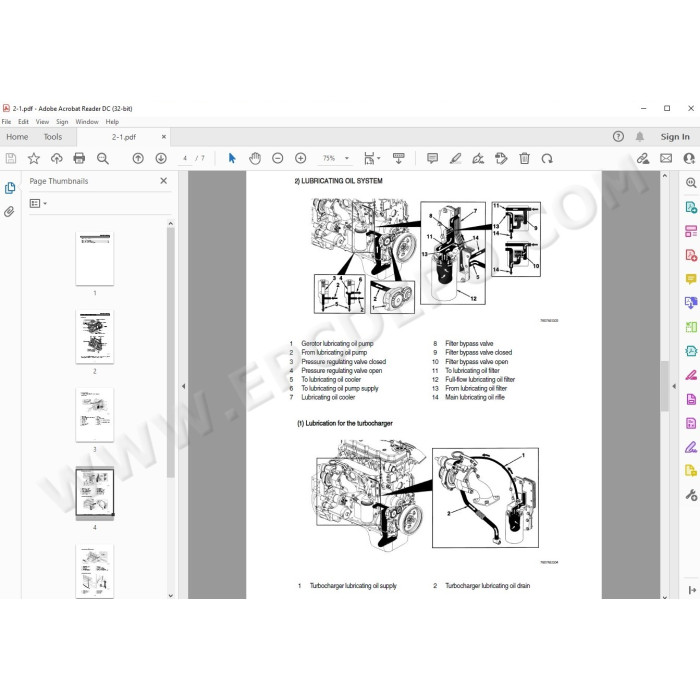
Task: Print the document
Action: [x=79, y=158]
